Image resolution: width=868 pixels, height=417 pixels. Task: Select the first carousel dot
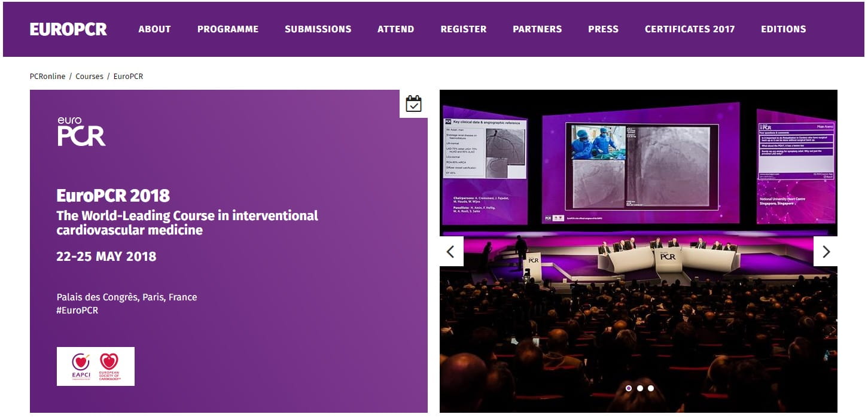click(x=629, y=388)
